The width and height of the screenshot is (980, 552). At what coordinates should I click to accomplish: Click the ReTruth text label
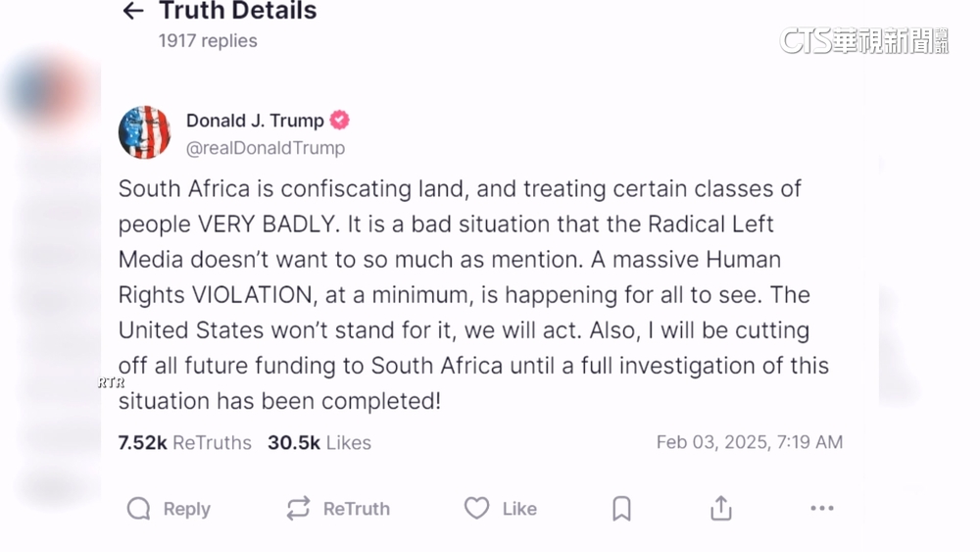coord(357,508)
